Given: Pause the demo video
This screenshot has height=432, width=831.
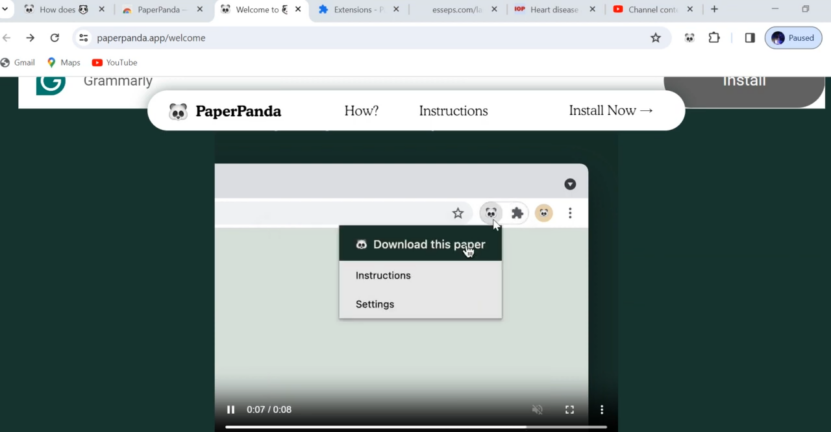Looking at the screenshot, I should click(231, 410).
